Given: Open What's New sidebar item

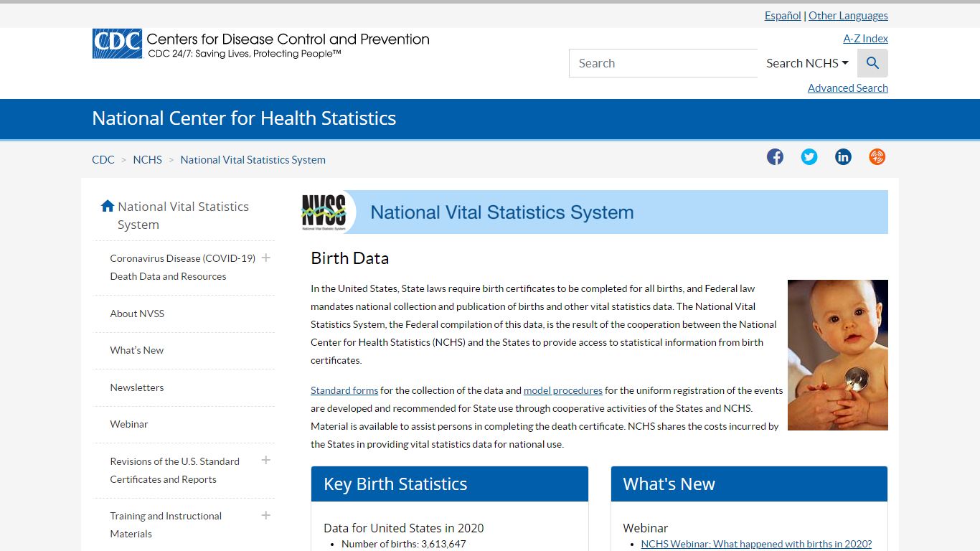Looking at the screenshot, I should pos(137,350).
